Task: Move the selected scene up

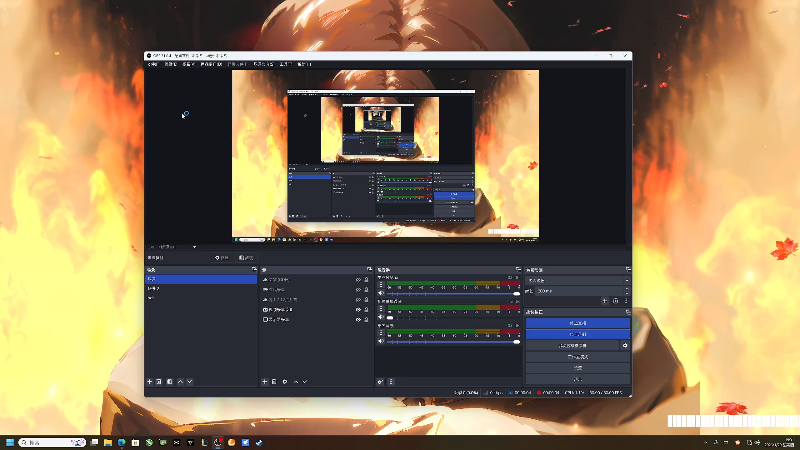Action: click(x=180, y=382)
